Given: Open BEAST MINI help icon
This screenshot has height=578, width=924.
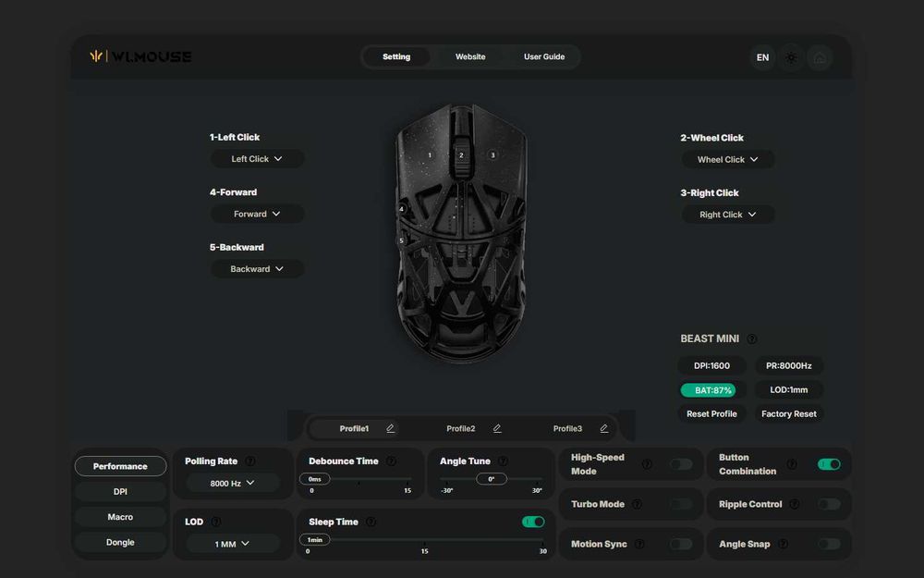Looking at the screenshot, I should click(752, 339).
